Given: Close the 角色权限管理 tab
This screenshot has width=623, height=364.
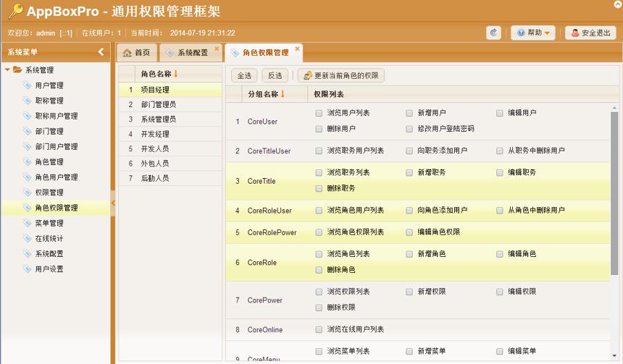Looking at the screenshot, I should pyautogui.click(x=297, y=48).
